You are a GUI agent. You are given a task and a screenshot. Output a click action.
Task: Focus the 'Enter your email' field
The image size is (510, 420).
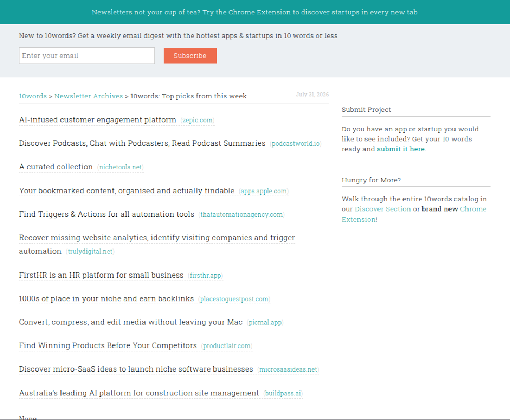[87, 56]
